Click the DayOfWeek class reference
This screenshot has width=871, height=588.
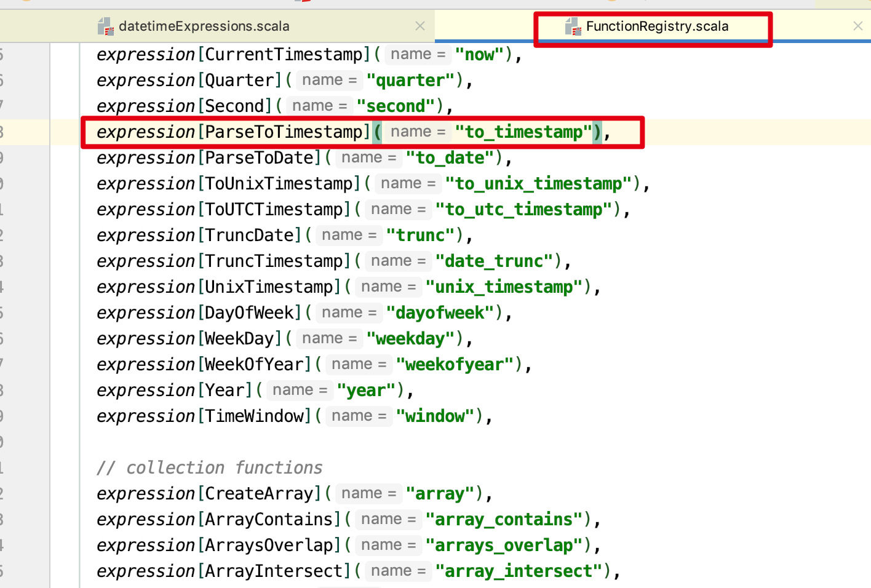[249, 312]
